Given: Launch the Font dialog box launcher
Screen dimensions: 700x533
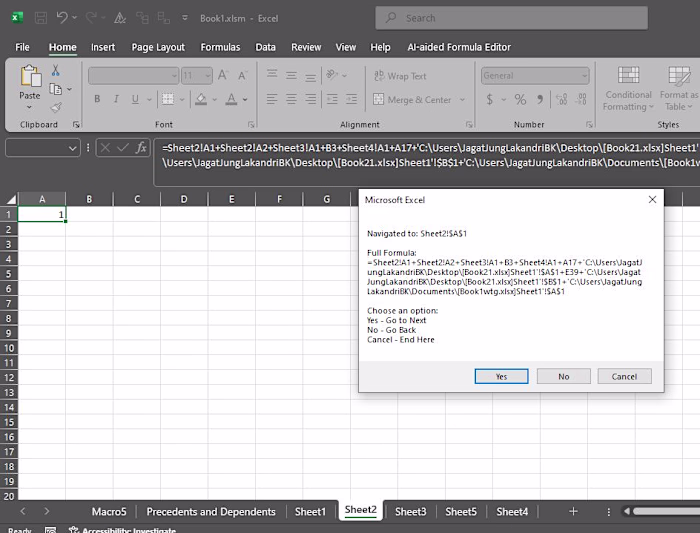Looking at the screenshot, I should click(251, 125).
